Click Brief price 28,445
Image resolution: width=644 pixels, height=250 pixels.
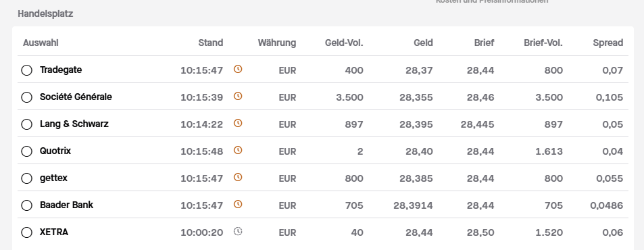478,124
